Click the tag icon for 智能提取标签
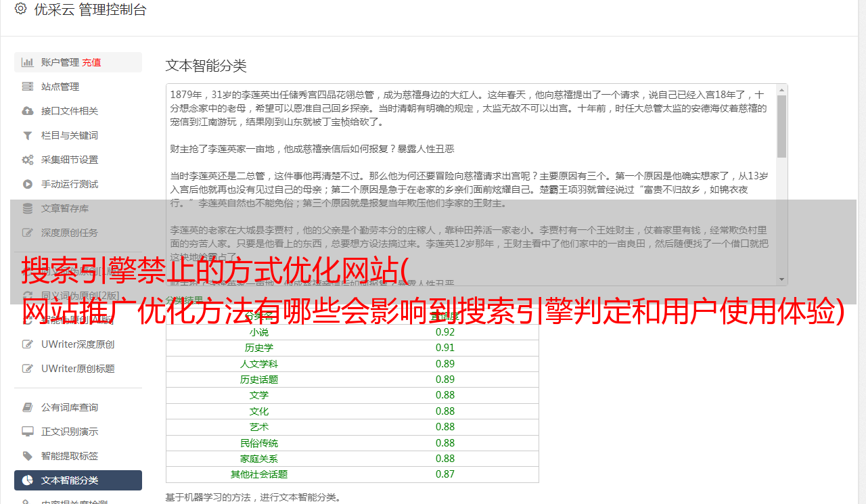Screen dimensions: 866x504 [x=28, y=456]
